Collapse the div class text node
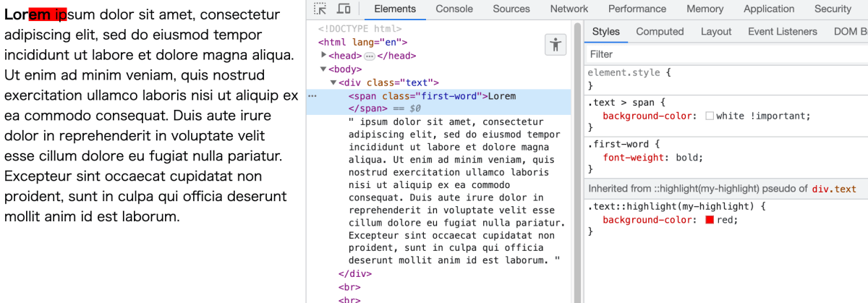This screenshot has width=868, height=303. [333, 83]
